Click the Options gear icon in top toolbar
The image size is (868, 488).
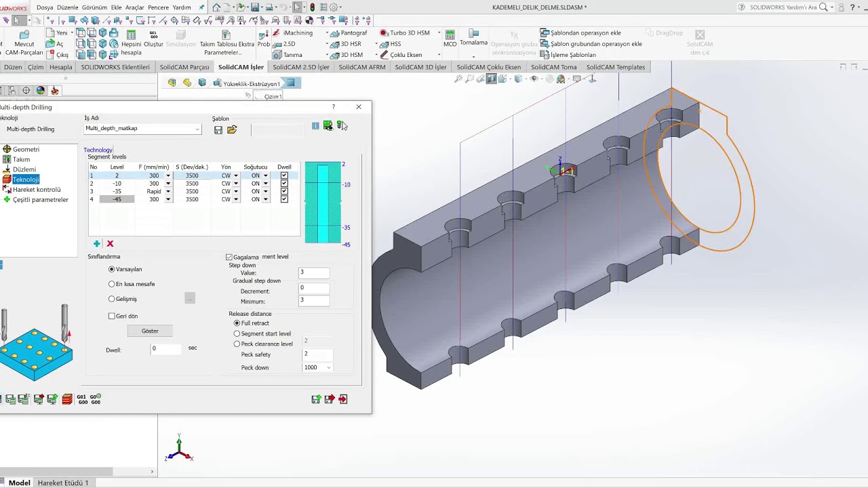[334, 7]
